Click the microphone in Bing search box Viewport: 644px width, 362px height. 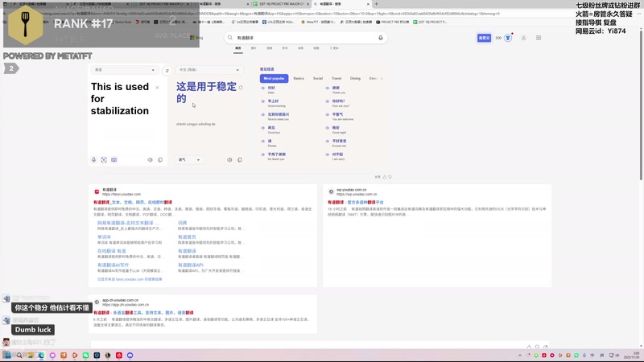click(x=380, y=38)
